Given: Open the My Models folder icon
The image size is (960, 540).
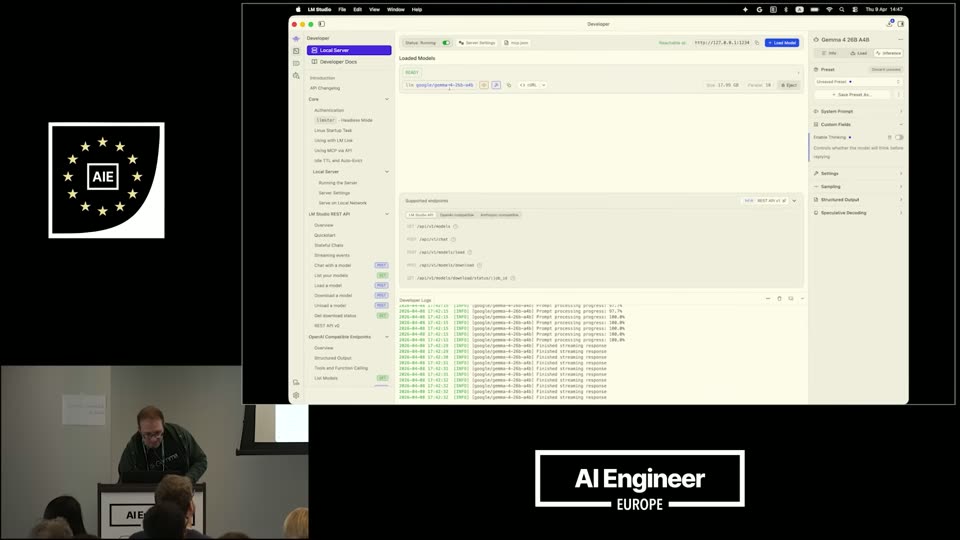Looking at the screenshot, I should [296, 63].
